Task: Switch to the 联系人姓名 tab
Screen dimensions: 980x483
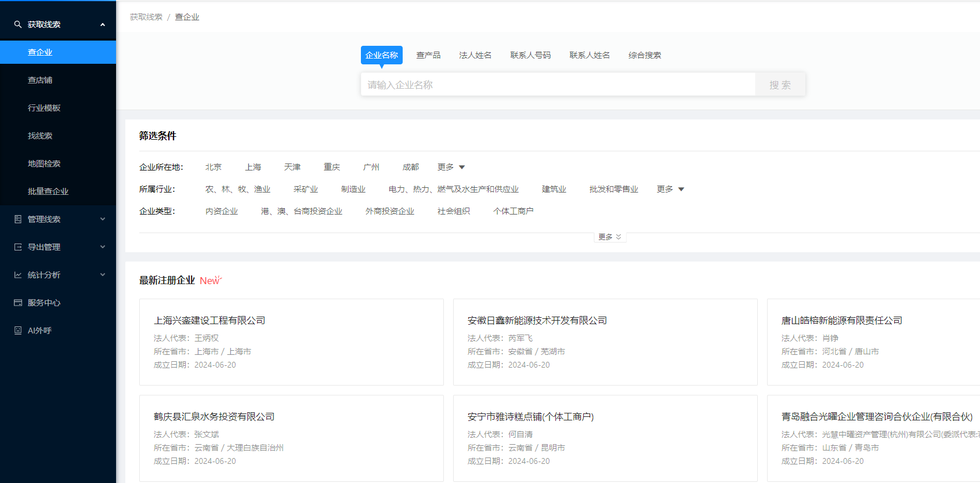Action: [x=590, y=55]
